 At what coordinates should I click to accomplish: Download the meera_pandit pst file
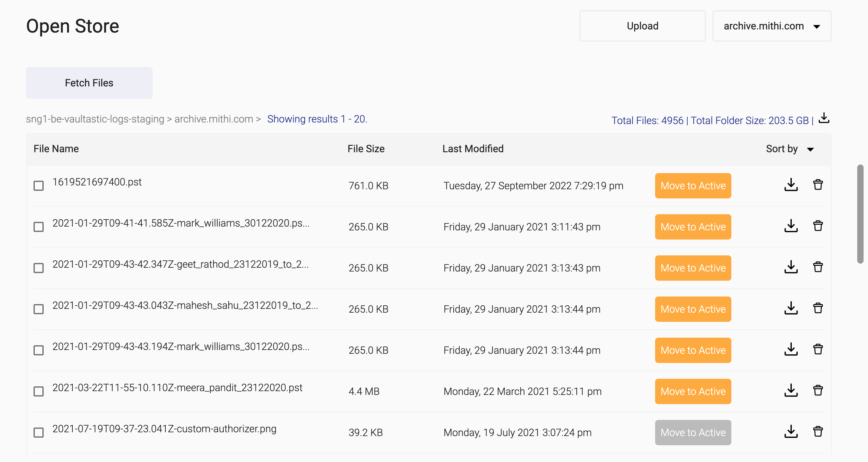coord(790,391)
